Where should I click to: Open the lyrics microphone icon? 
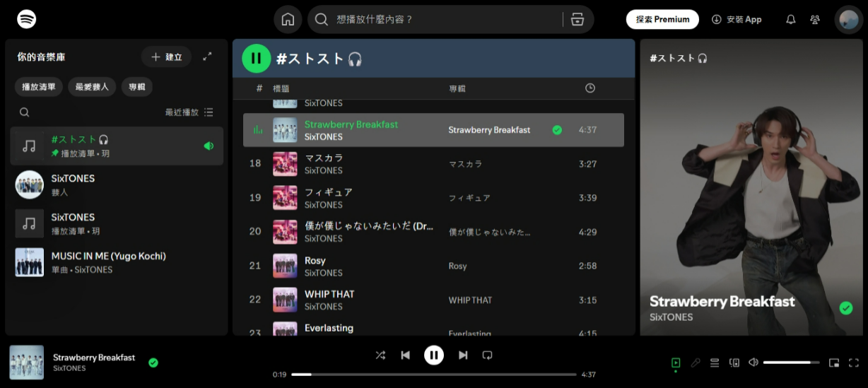click(x=696, y=363)
